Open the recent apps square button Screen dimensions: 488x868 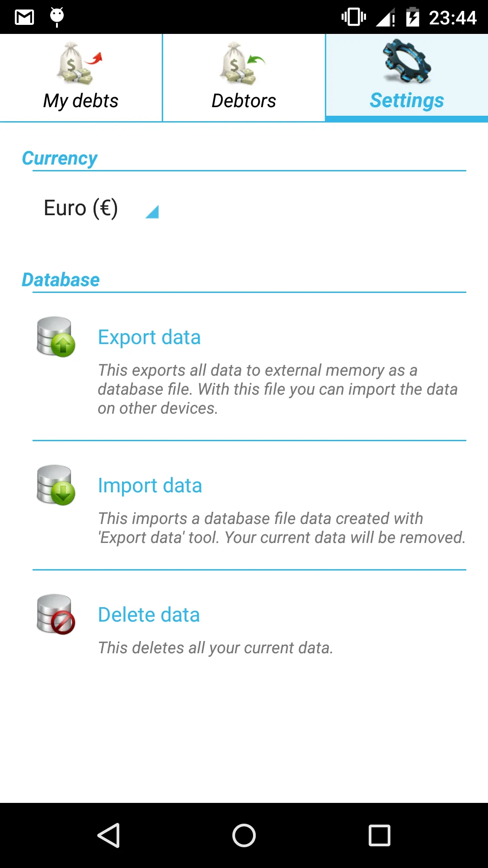(x=380, y=835)
